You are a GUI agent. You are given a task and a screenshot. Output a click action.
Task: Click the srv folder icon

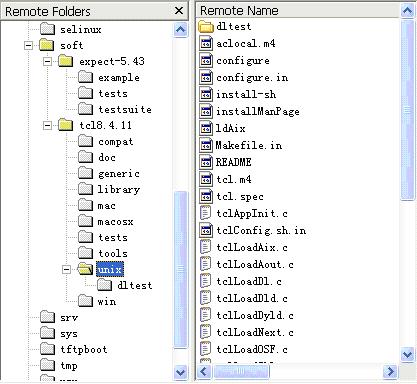pyautogui.click(x=47, y=317)
